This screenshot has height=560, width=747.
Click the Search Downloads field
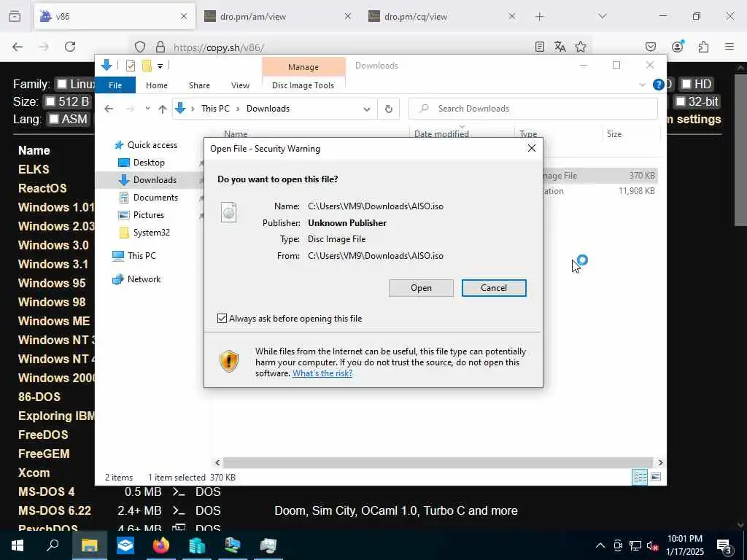click(x=533, y=109)
